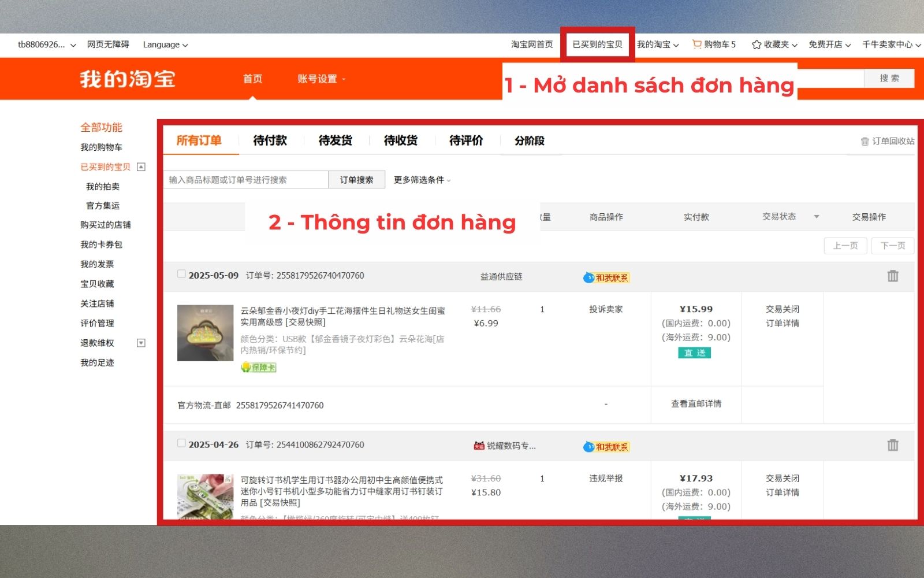Viewport: 924px width, 578px height.
Task: Open 我的足迹 in sidebar
Action: pyautogui.click(x=97, y=362)
